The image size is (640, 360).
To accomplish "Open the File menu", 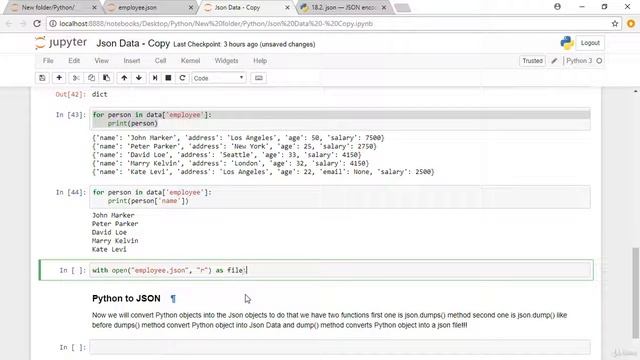I will (48, 61).
